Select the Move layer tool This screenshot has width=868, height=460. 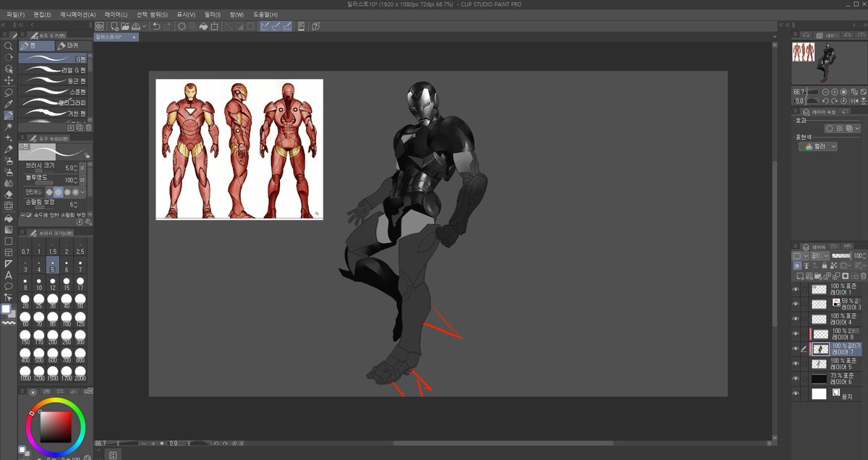9,80
